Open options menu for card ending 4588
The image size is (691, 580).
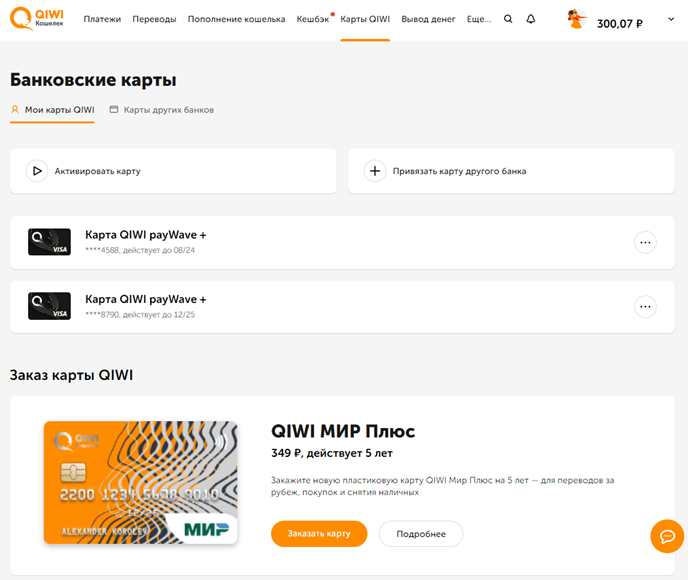(645, 242)
